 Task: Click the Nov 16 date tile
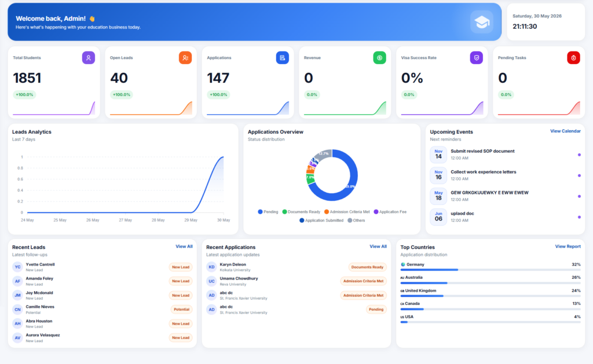[438, 175]
